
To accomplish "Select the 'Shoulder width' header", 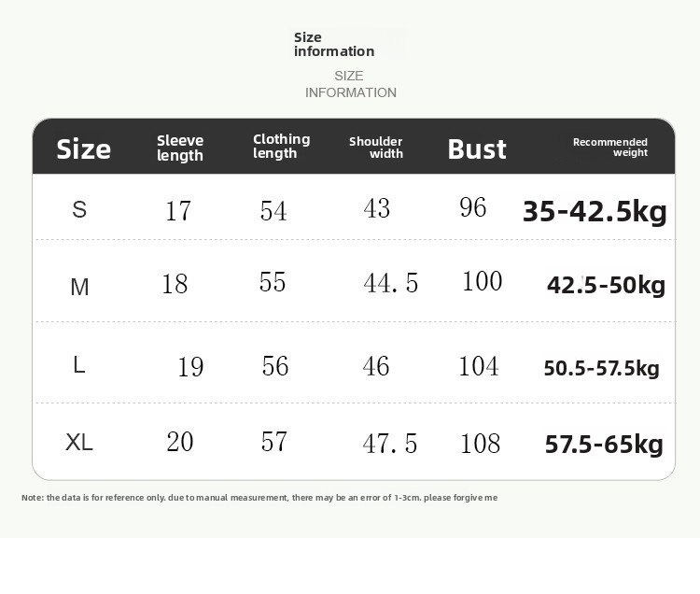I will tap(376, 148).
